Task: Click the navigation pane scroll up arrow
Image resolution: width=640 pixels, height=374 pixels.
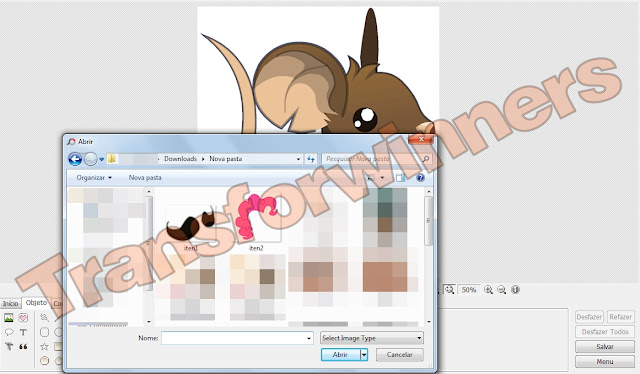Action: pyautogui.click(x=149, y=191)
